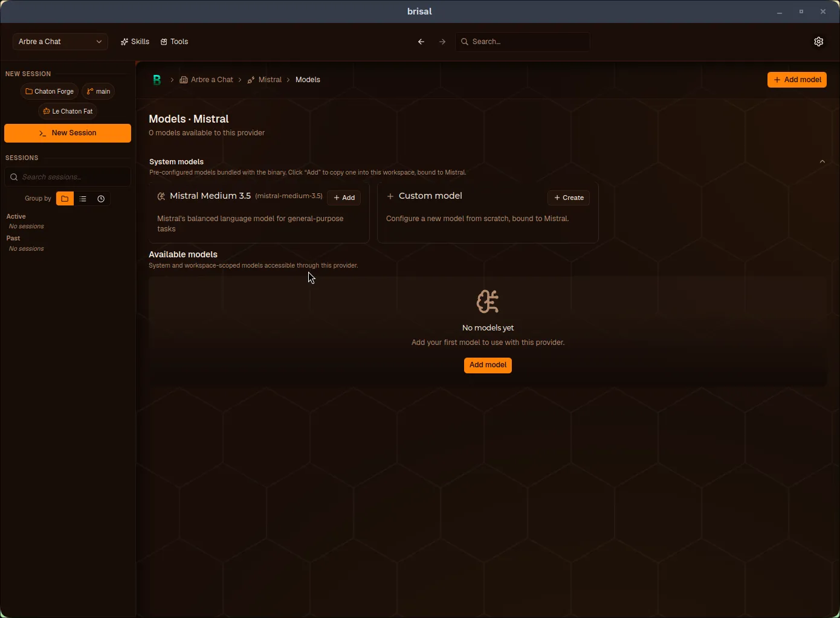
Task: Click the No models yet message
Action: [x=488, y=328]
